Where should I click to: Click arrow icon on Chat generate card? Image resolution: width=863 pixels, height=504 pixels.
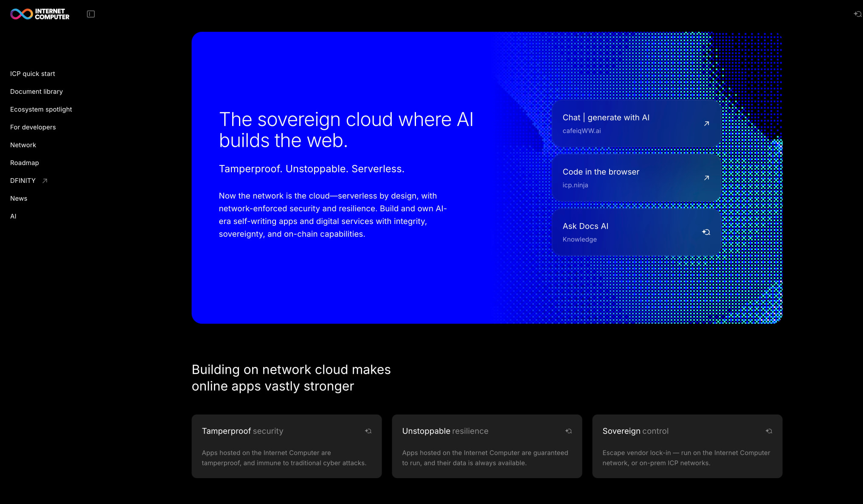tap(706, 123)
